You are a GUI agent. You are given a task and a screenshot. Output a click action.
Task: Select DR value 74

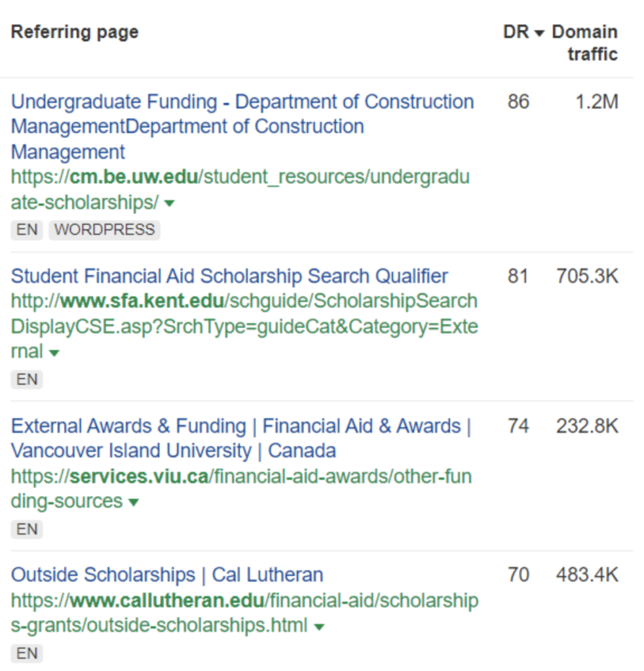coord(518,426)
